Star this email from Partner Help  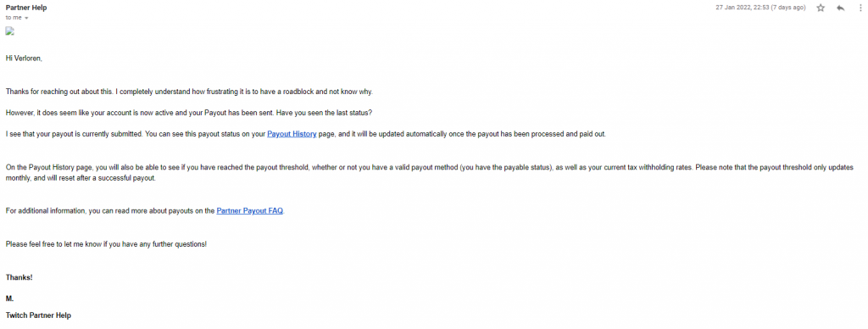[821, 8]
